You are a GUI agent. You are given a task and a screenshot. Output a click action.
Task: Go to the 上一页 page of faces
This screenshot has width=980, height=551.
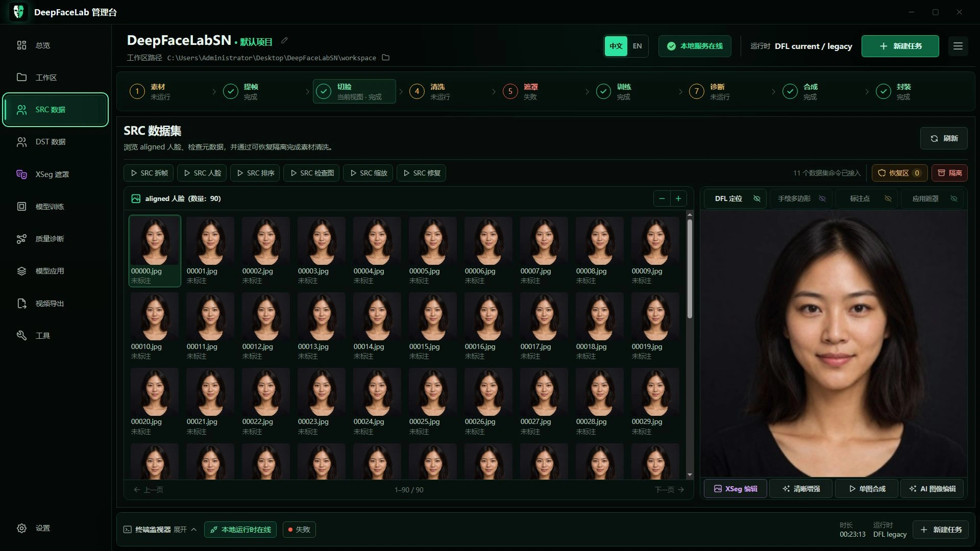[x=149, y=490]
